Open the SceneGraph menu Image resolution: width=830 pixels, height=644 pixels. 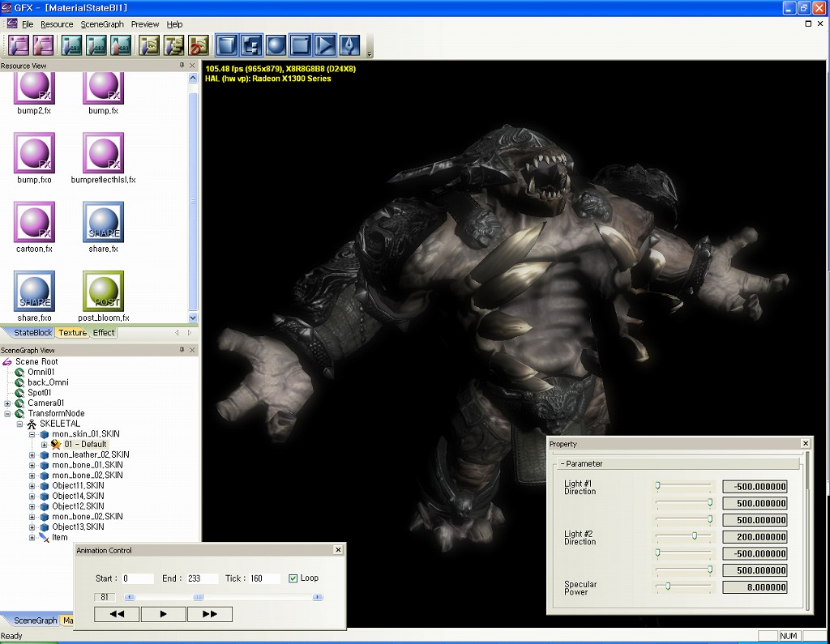click(102, 24)
